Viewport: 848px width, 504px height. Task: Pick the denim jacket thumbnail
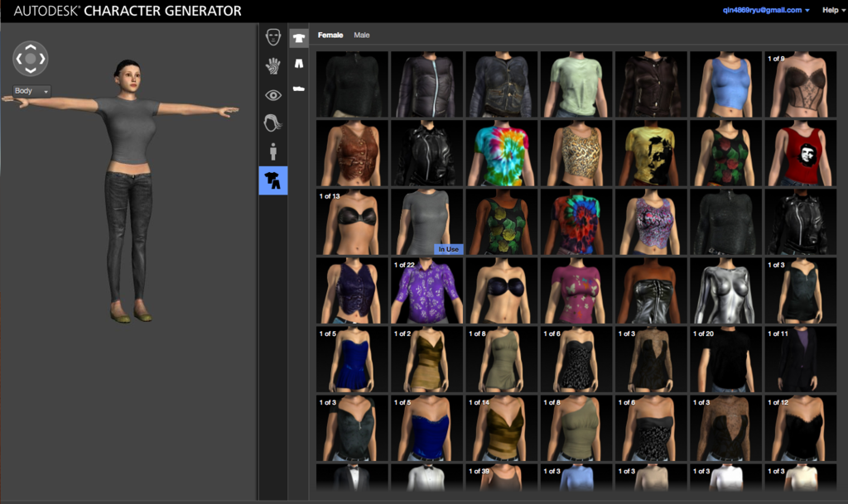[x=501, y=84]
